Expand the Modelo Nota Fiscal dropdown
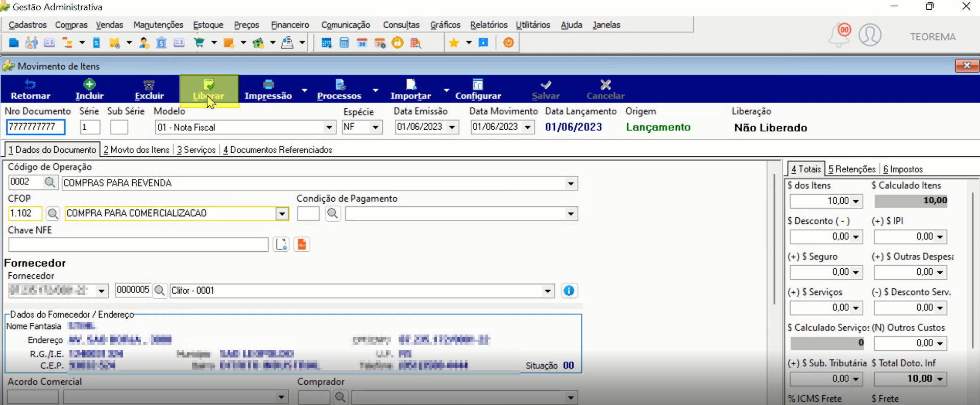 tap(329, 127)
